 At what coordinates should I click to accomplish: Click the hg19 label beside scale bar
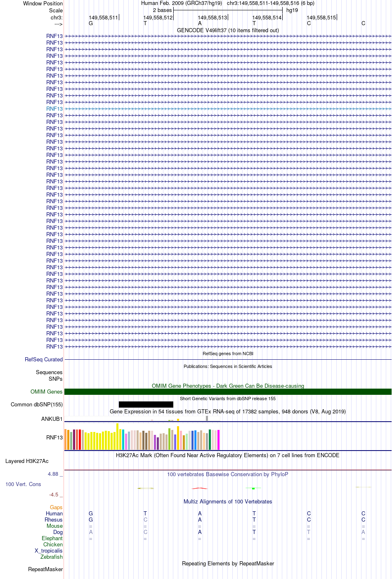[x=292, y=10]
